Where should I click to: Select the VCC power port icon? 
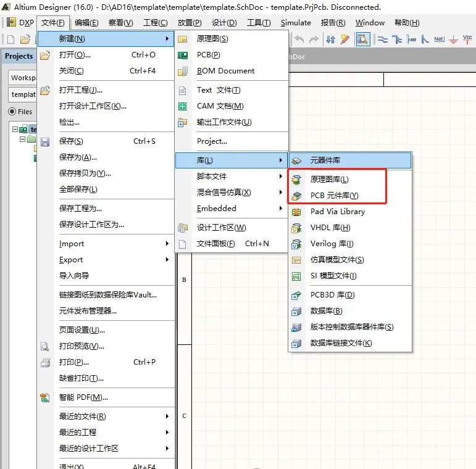[x=467, y=39]
